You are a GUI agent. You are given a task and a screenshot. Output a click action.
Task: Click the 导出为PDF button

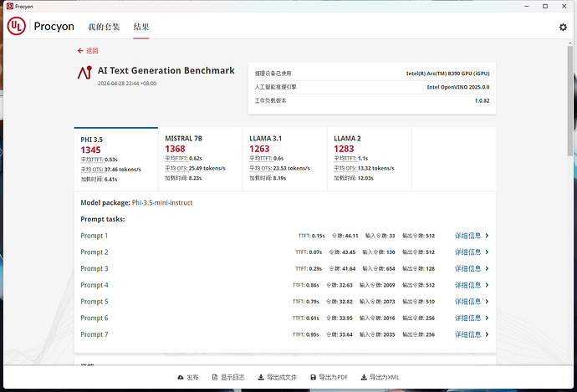pos(329,377)
